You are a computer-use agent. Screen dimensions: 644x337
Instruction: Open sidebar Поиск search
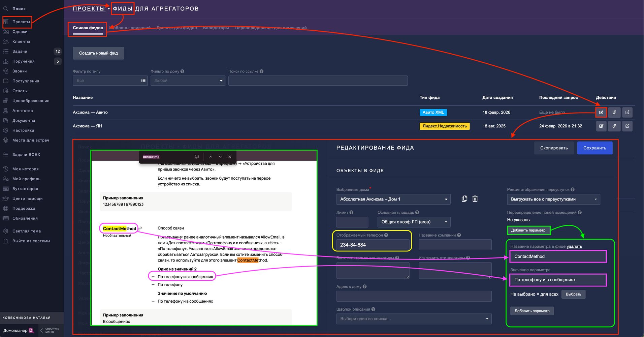click(x=19, y=9)
